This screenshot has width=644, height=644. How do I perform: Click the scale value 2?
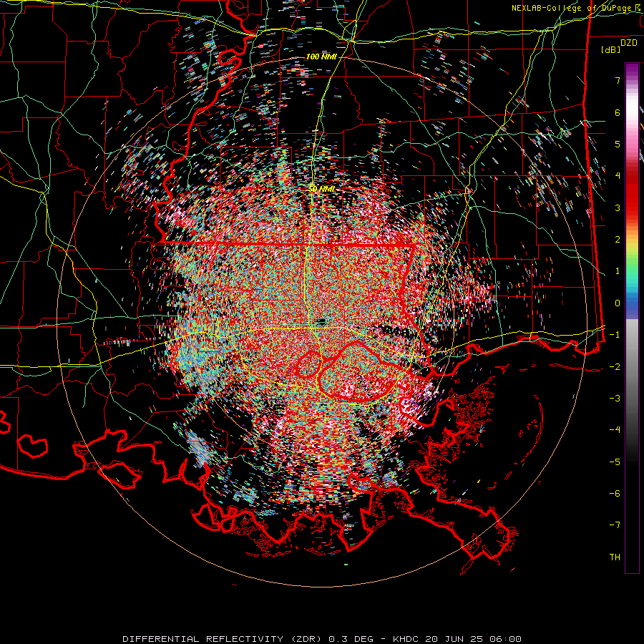(x=618, y=240)
